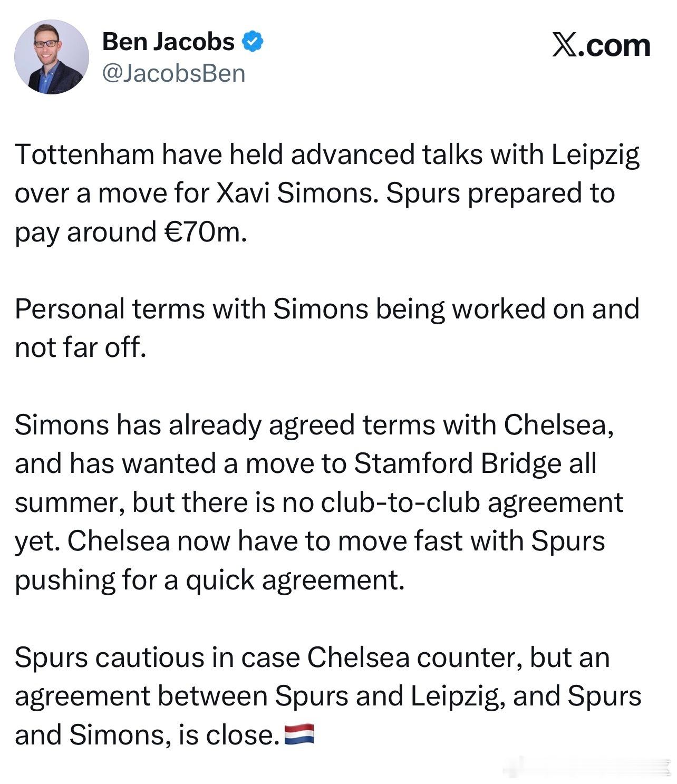677x784 pixels.
Task: Click the X.com logo
Action: click(x=601, y=45)
